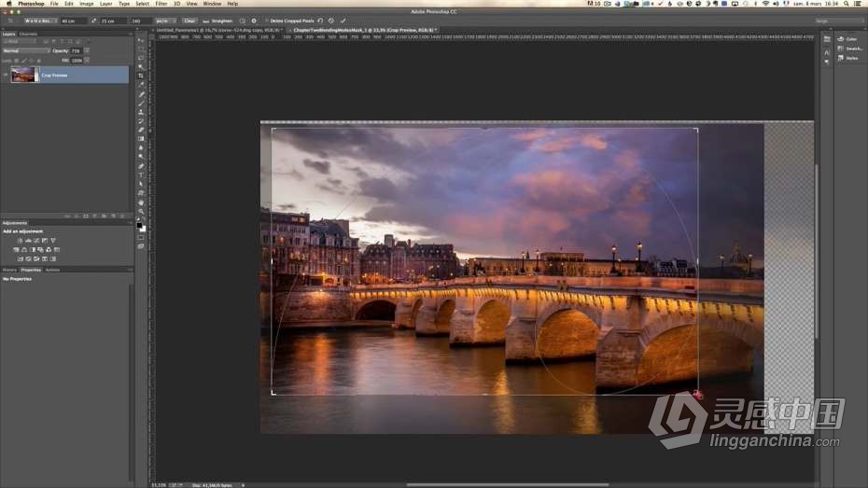Open the Styles panel
Screen dimensions: 868x488
(847, 58)
